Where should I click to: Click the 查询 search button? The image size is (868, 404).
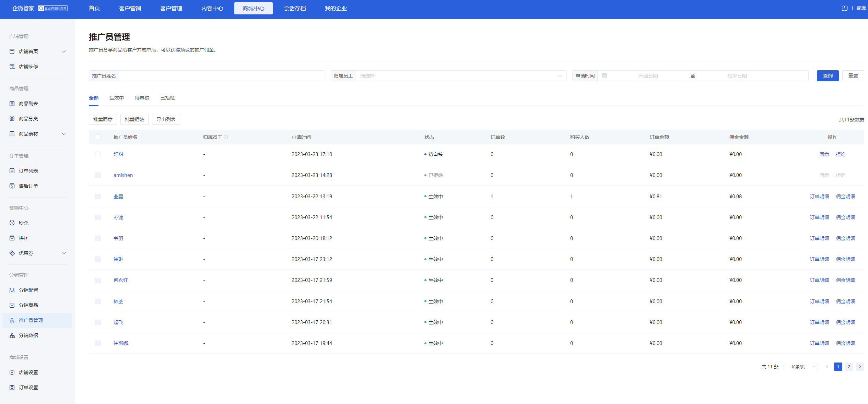click(x=828, y=76)
